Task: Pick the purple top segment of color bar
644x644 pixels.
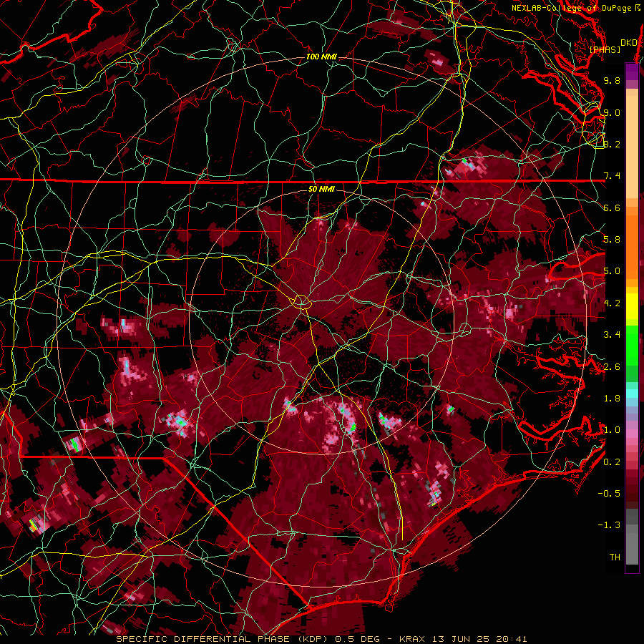Action: coord(632,72)
